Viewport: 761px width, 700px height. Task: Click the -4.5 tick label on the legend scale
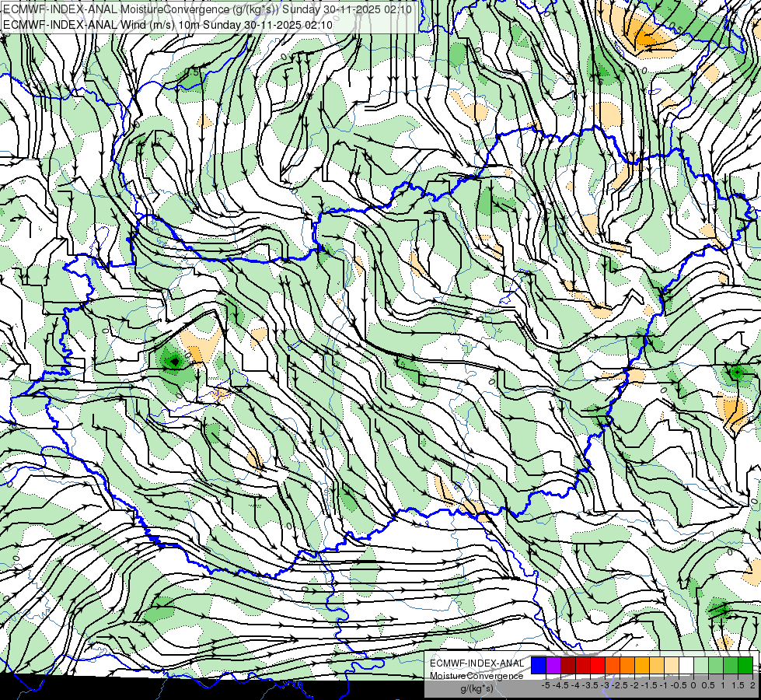pyautogui.click(x=560, y=685)
